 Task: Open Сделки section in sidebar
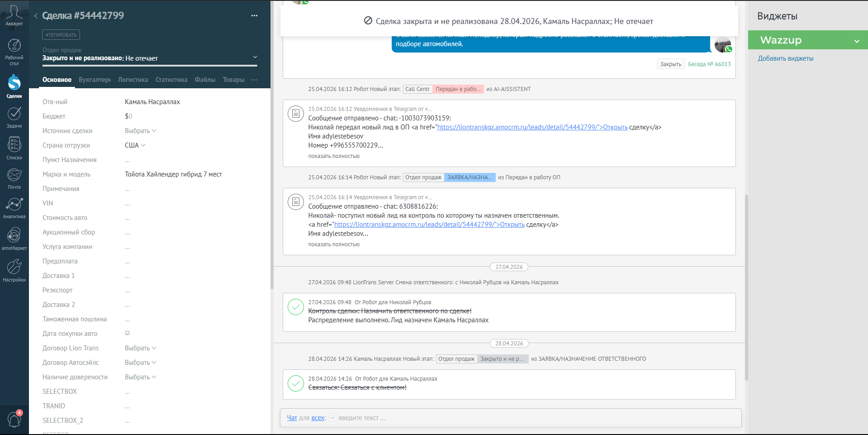pyautogui.click(x=14, y=86)
